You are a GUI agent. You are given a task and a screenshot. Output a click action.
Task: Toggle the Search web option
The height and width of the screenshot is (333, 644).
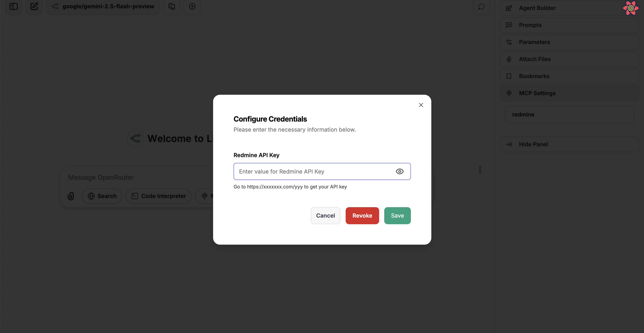tap(102, 196)
